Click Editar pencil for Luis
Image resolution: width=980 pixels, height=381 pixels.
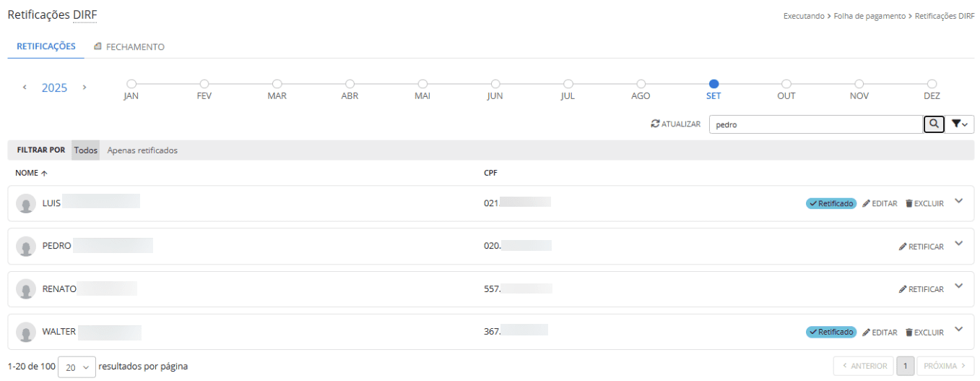point(867,204)
